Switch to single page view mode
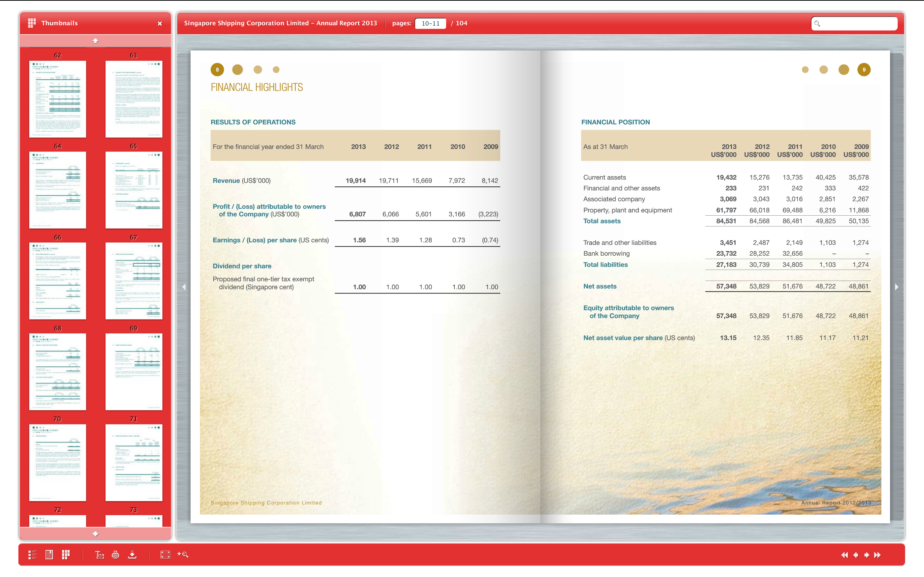Image resolution: width=924 pixels, height=577 pixels. [x=48, y=555]
